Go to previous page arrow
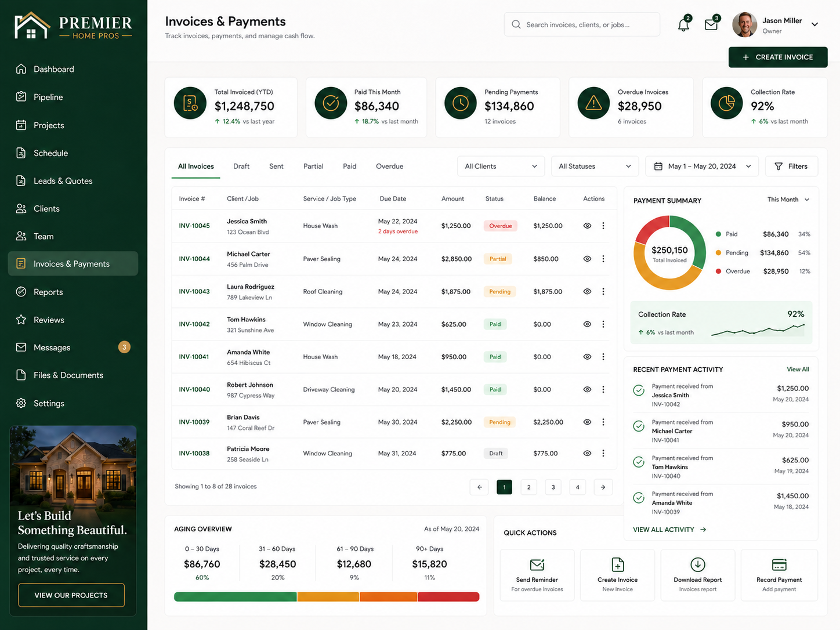The image size is (840, 630). pyautogui.click(x=479, y=487)
